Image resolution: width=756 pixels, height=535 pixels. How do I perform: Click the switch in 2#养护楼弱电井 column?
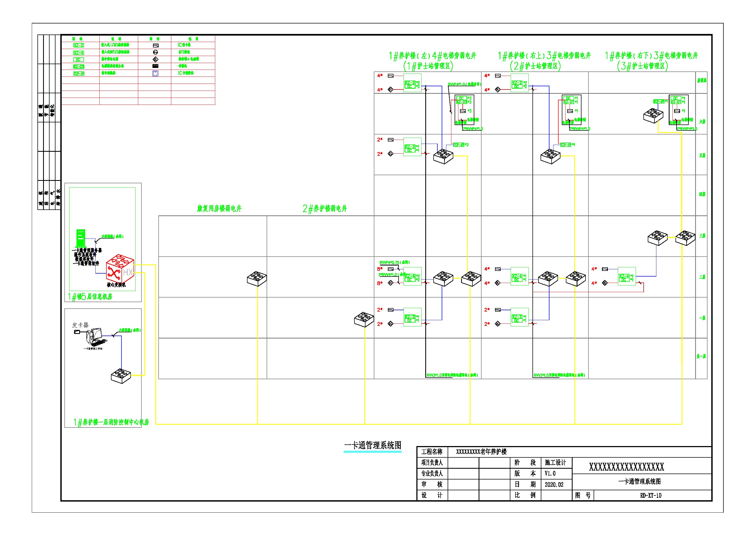tap(364, 319)
